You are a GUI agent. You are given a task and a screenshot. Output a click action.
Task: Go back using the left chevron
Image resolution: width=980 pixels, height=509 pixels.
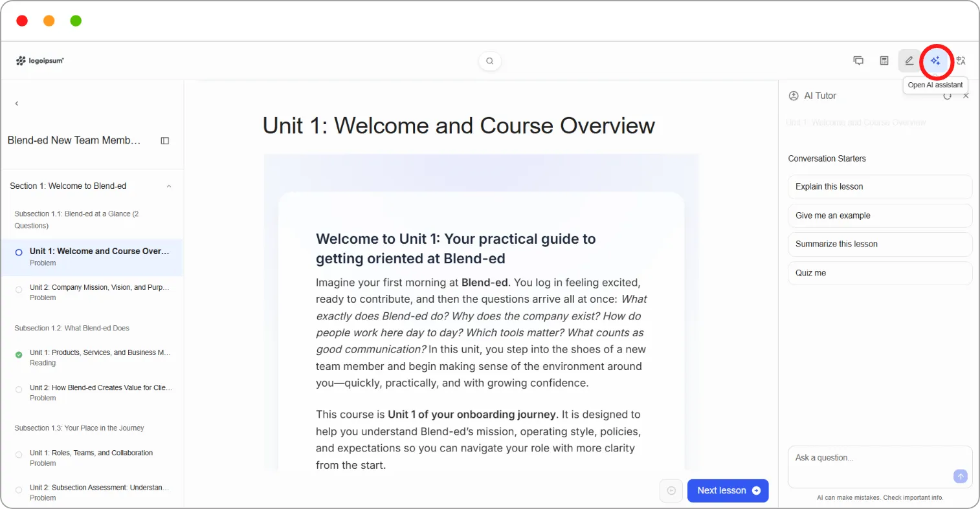click(17, 103)
